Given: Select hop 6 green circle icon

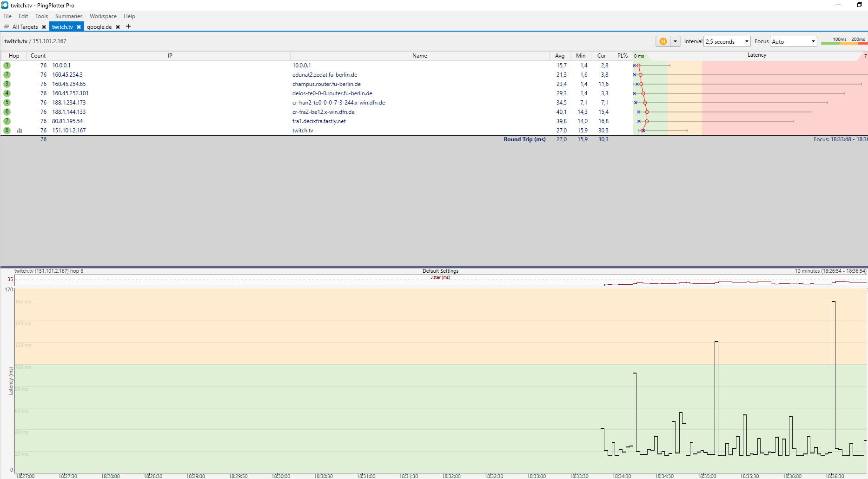Looking at the screenshot, I should 7,112.
